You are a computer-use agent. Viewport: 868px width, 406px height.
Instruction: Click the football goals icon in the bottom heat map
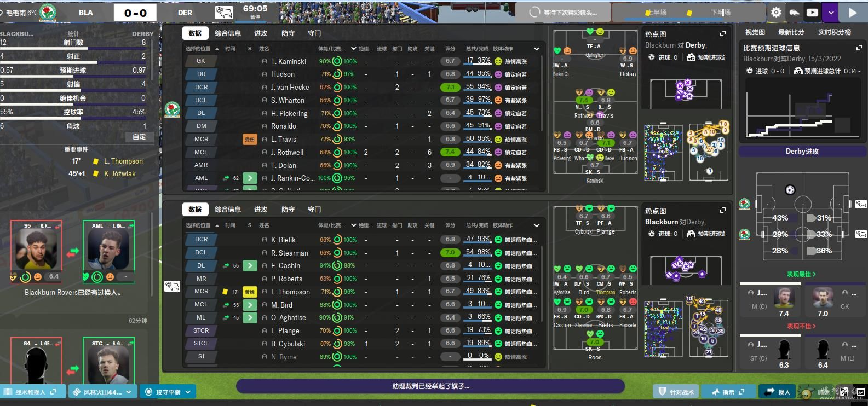651,234
